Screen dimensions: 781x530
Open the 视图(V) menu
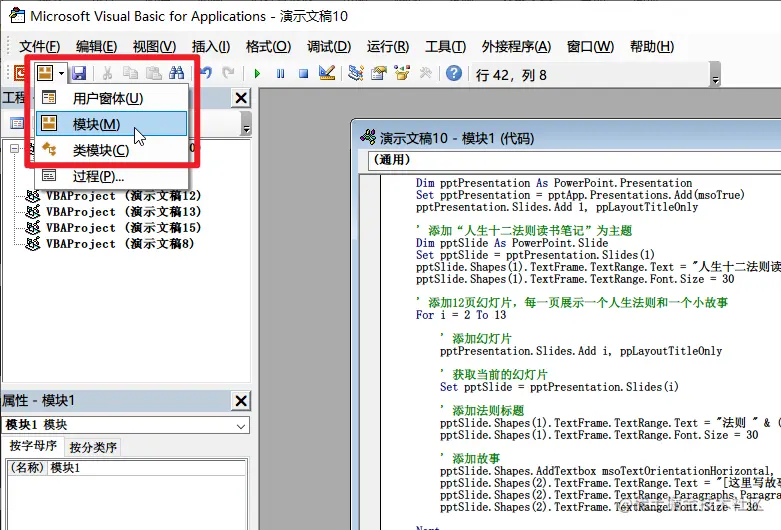tap(154, 46)
